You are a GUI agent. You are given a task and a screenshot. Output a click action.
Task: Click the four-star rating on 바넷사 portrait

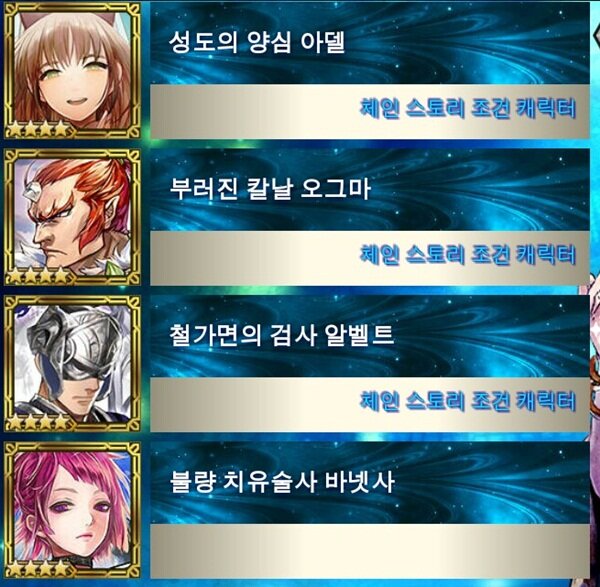38,569
